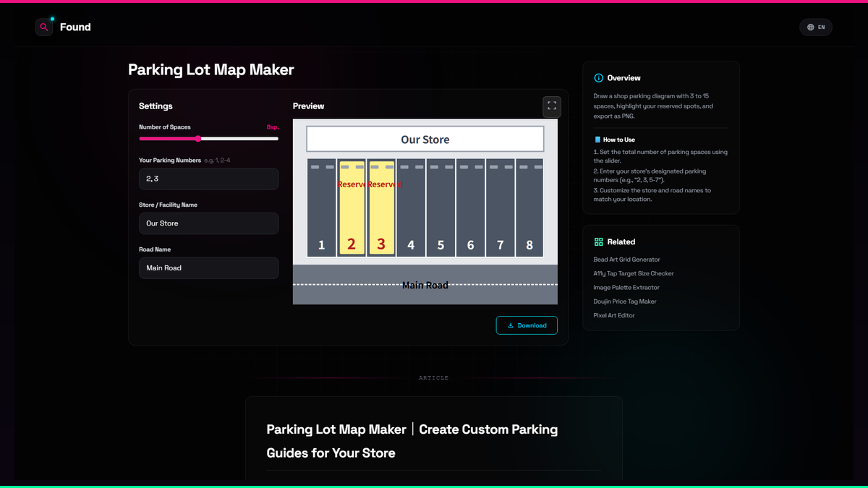
Task: Click reserved parking space 3 in the preview
Action: (381, 207)
